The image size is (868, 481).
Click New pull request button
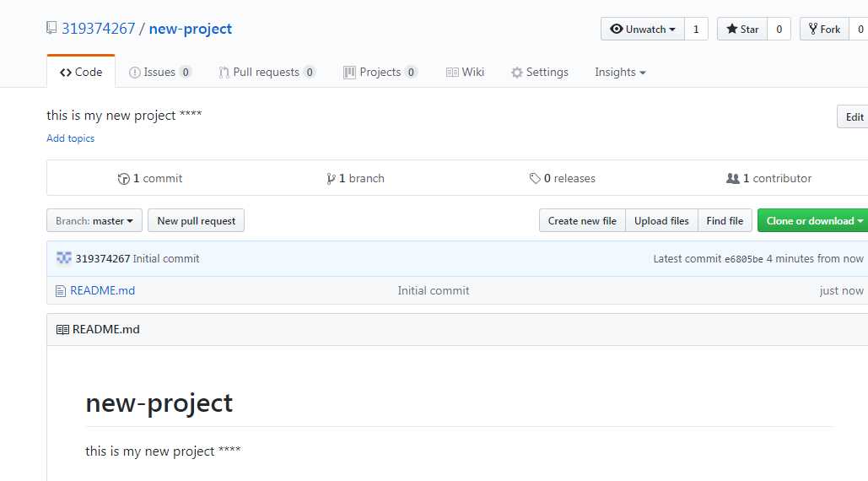pos(196,220)
